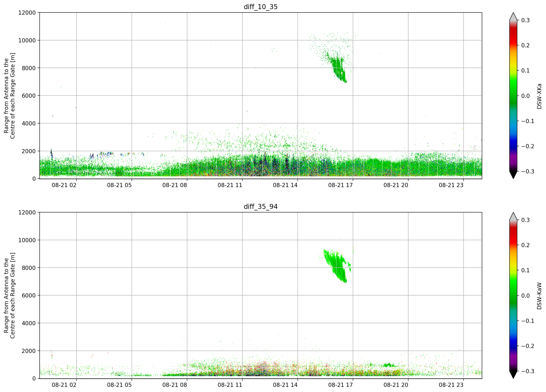Click the −0.2 tick on DSW-XKa colorbar
Screen dimensions: 546x392
[x=528, y=146]
